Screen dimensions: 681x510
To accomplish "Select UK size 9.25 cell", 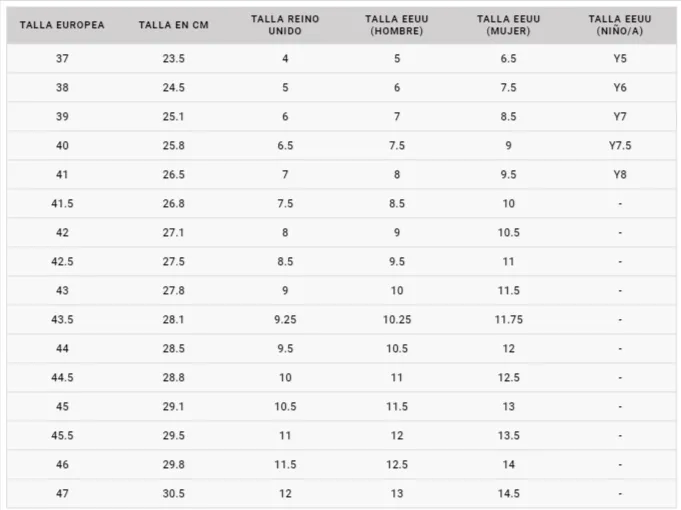I will (285, 320).
